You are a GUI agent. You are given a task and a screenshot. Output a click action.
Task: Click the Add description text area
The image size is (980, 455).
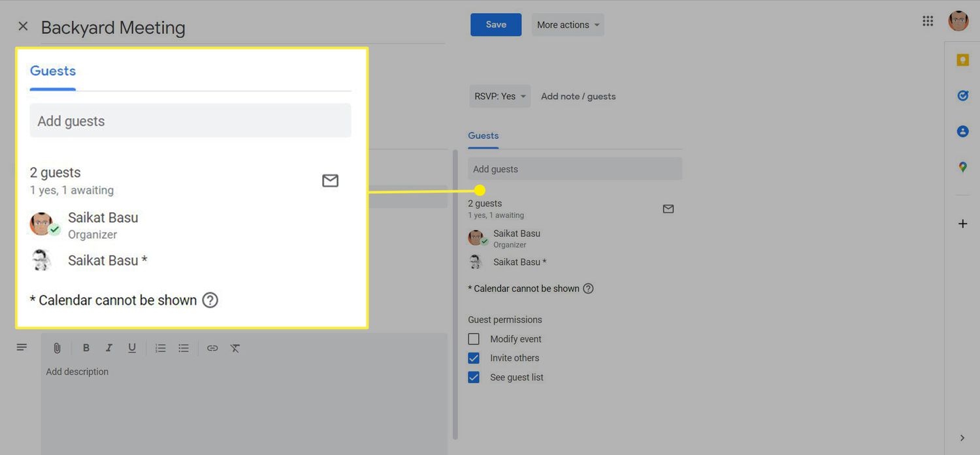244,408
